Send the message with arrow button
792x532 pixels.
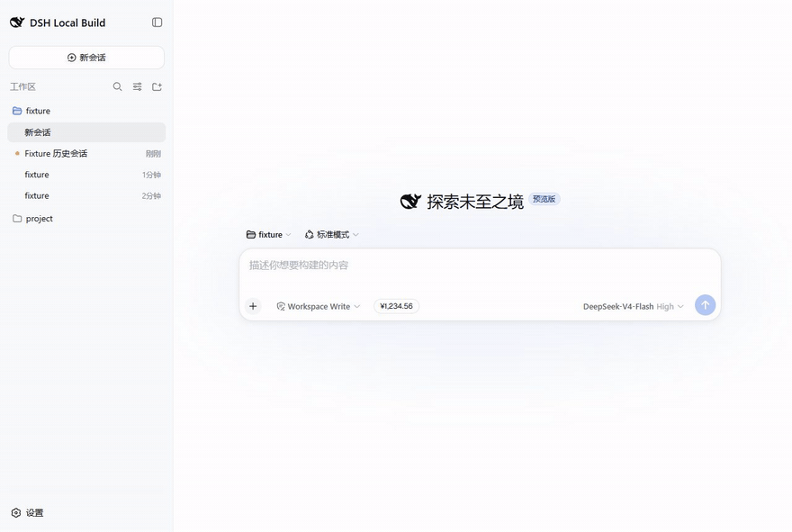coord(705,305)
